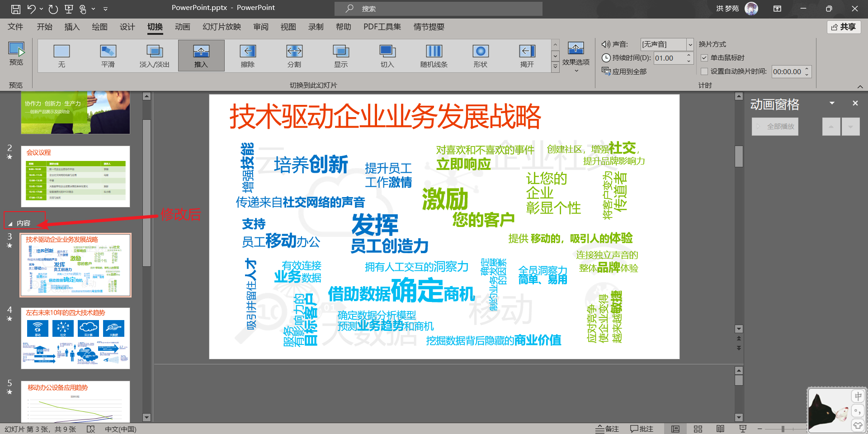
Task: Toggle ribbon display options icon
Action: tap(778, 9)
